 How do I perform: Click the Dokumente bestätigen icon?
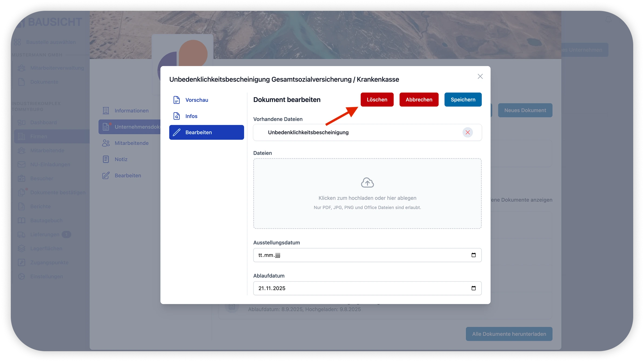click(21, 192)
